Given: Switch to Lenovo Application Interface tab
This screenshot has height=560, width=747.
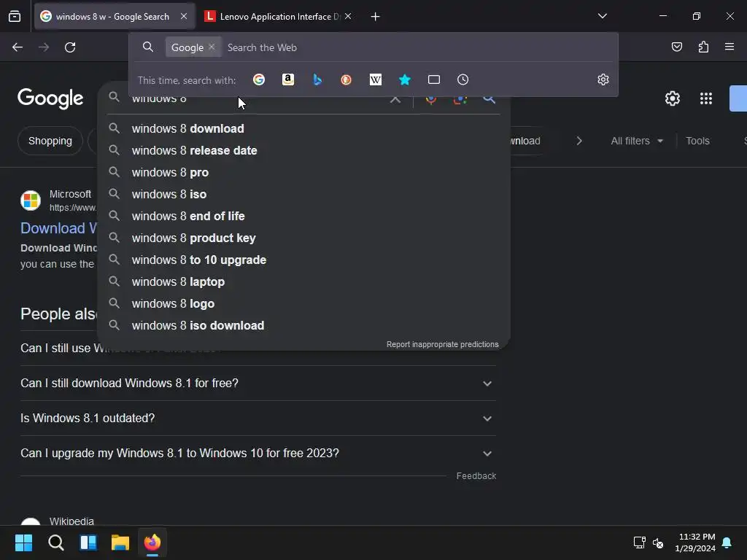Looking at the screenshot, I should 279,17.
